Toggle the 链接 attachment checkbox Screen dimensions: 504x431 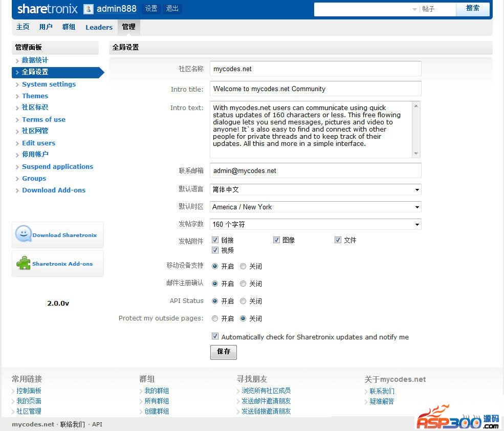215,240
